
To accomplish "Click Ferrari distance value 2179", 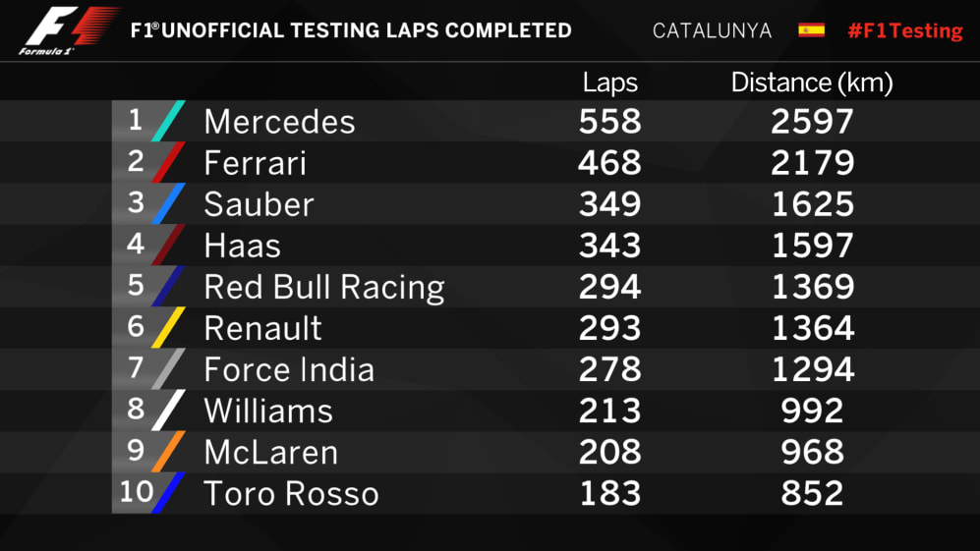I will coord(812,163).
